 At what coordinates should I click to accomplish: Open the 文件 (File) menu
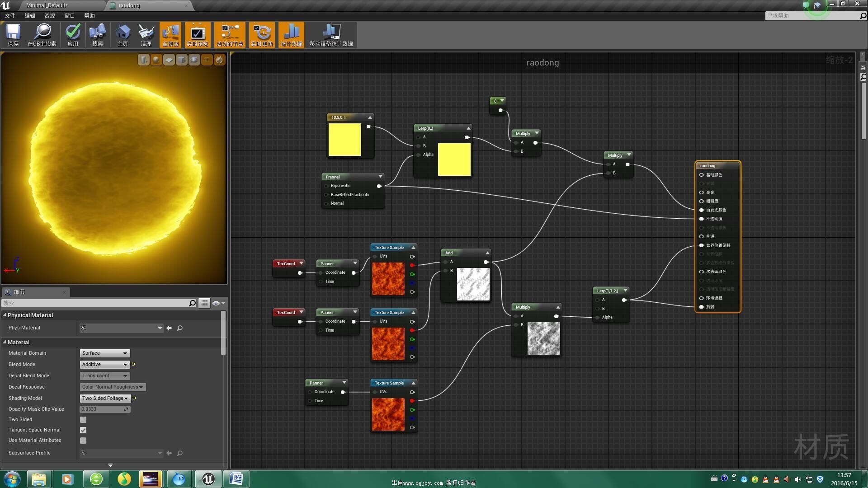coord(10,16)
